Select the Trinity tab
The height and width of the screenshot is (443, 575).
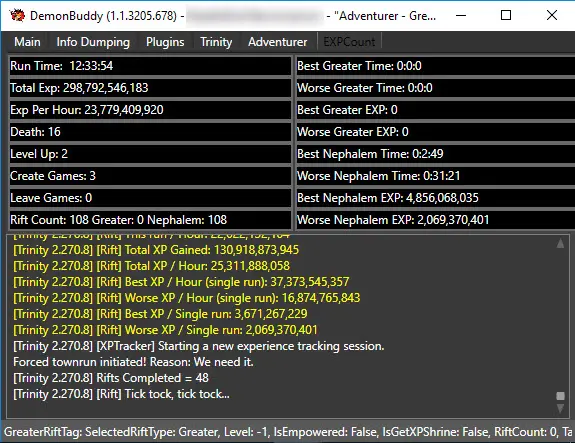click(x=216, y=42)
